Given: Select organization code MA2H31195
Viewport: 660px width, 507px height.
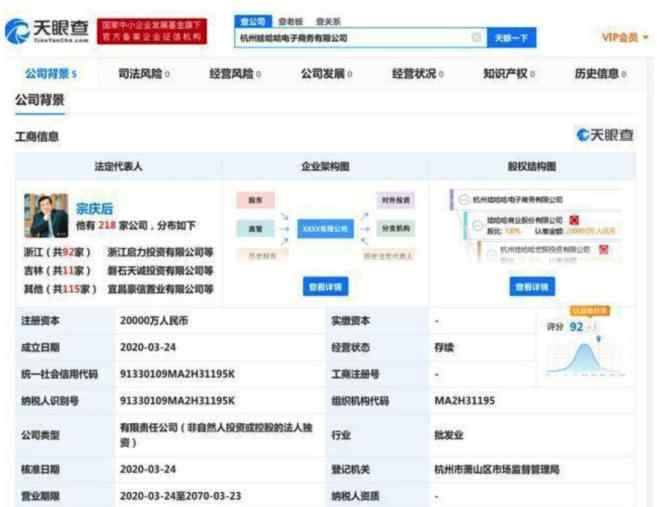Looking at the screenshot, I should coord(465,401).
